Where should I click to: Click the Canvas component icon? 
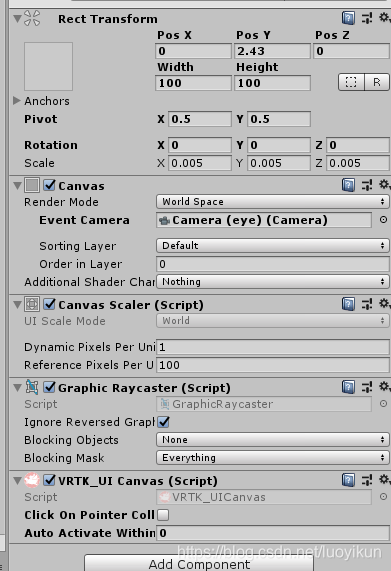pyautogui.click(x=32, y=185)
